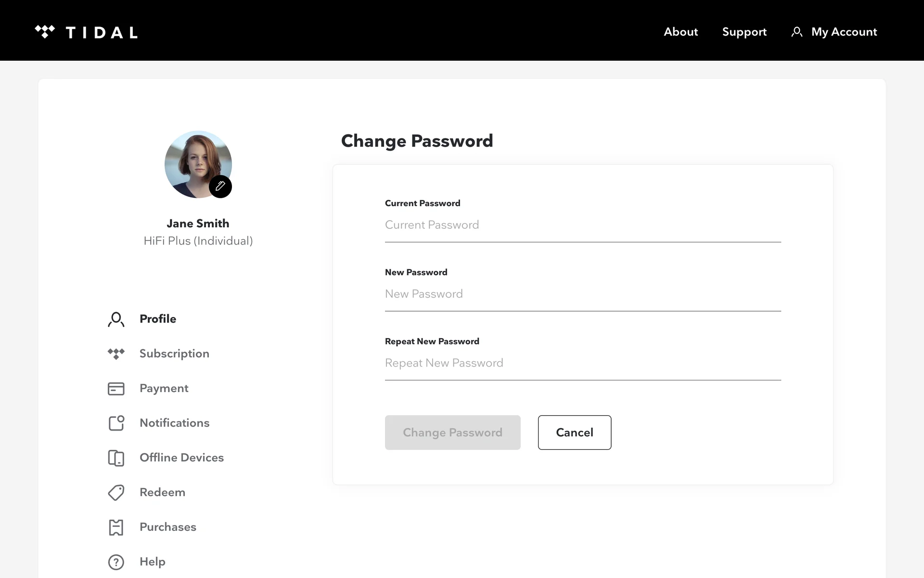This screenshot has width=924, height=578.
Task: Click the Offline Devices icon
Action: tap(116, 458)
